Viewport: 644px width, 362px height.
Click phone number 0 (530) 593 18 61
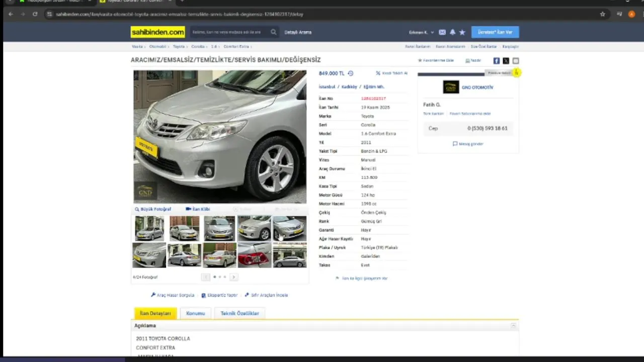pos(487,128)
